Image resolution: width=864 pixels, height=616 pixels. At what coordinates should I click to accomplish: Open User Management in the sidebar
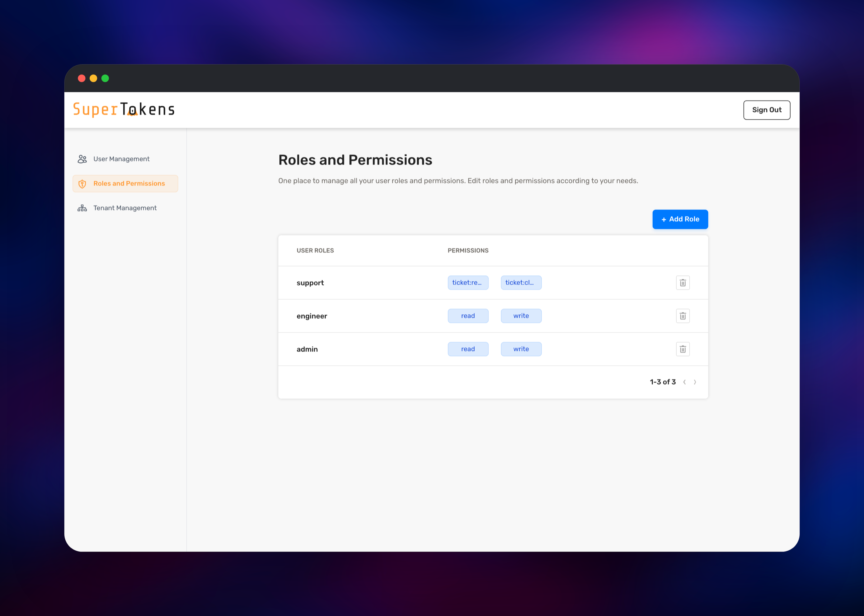[126, 159]
